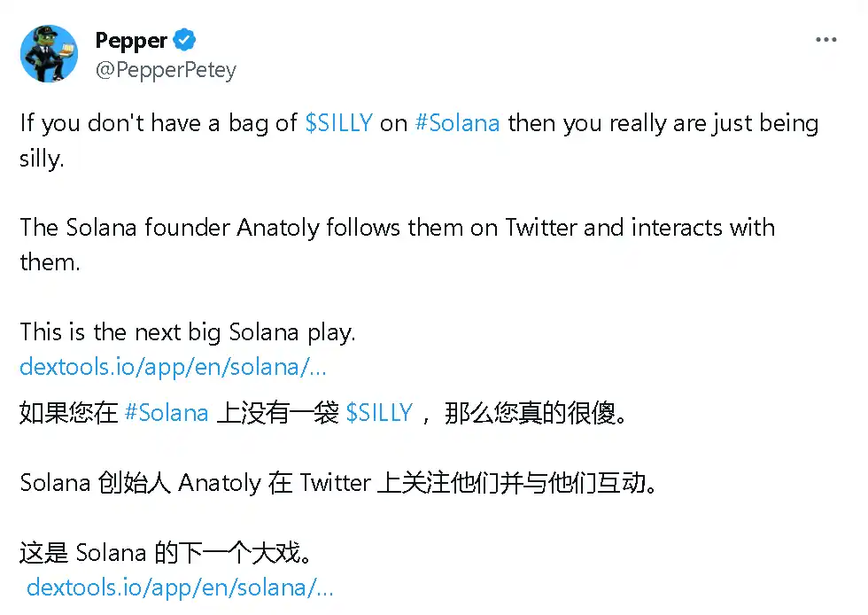Image resolution: width=868 pixels, height=615 pixels.
Task: Click "Anatoly" in the Chinese translation line
Action: 220,483
